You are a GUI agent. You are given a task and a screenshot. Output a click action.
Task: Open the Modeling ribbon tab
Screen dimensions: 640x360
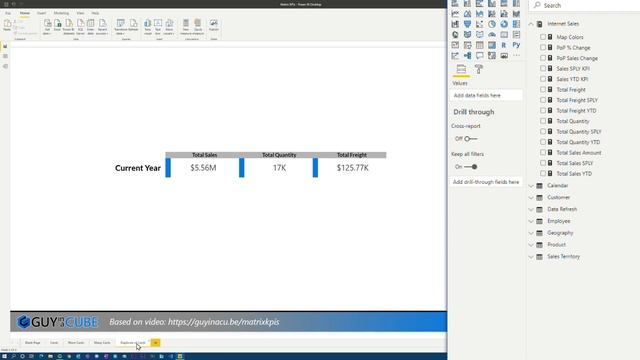(61, 13)
